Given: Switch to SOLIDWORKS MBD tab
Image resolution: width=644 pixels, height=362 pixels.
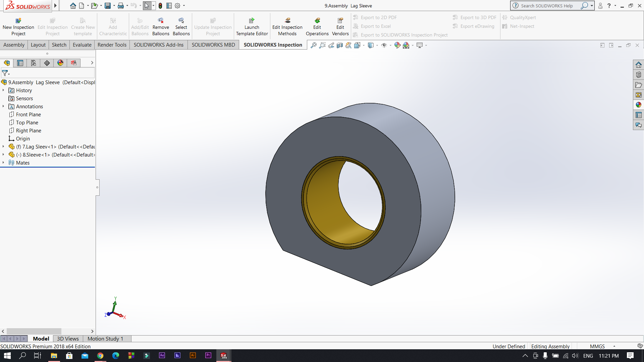Looking at the screenshot, I should point(213,45).
